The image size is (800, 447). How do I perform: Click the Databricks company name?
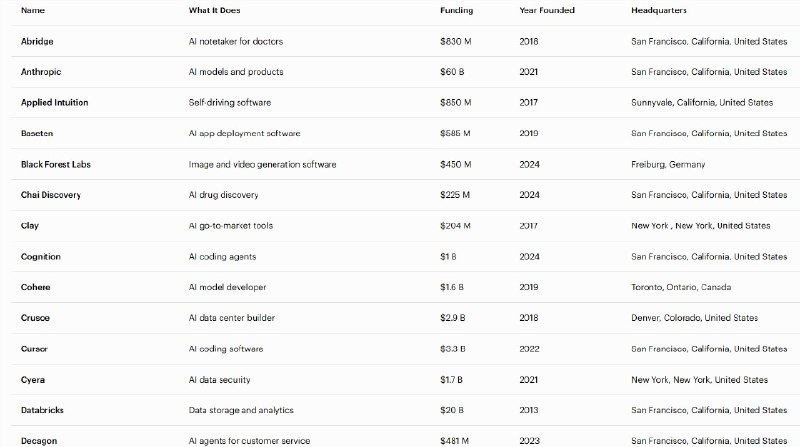pyautogui.click(x=43, y=410)
